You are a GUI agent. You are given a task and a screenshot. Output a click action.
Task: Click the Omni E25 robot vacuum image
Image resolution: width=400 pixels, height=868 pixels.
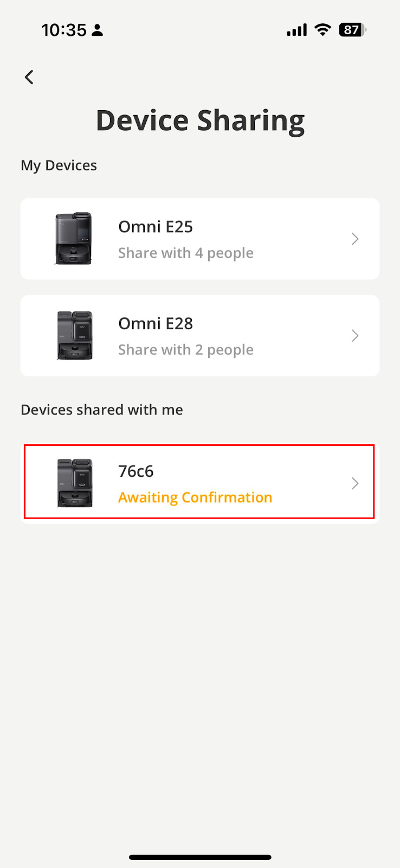pyautogui.click(x=74, y=239)
